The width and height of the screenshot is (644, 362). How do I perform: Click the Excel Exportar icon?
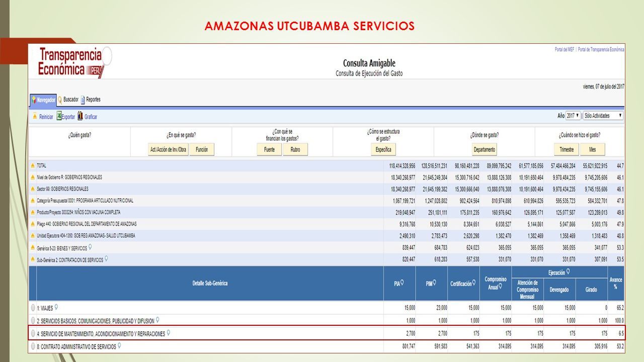pyautogui.click(x=59, y=116)
